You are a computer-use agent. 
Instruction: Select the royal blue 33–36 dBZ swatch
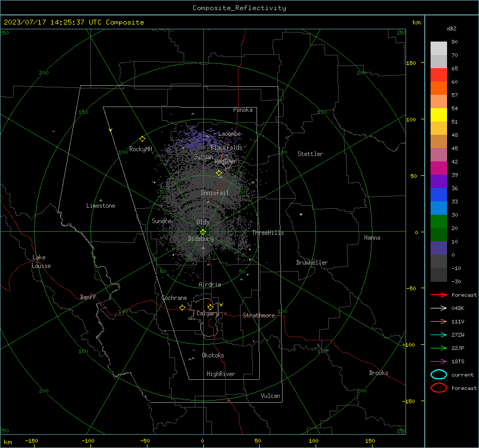tap(439, 195)
